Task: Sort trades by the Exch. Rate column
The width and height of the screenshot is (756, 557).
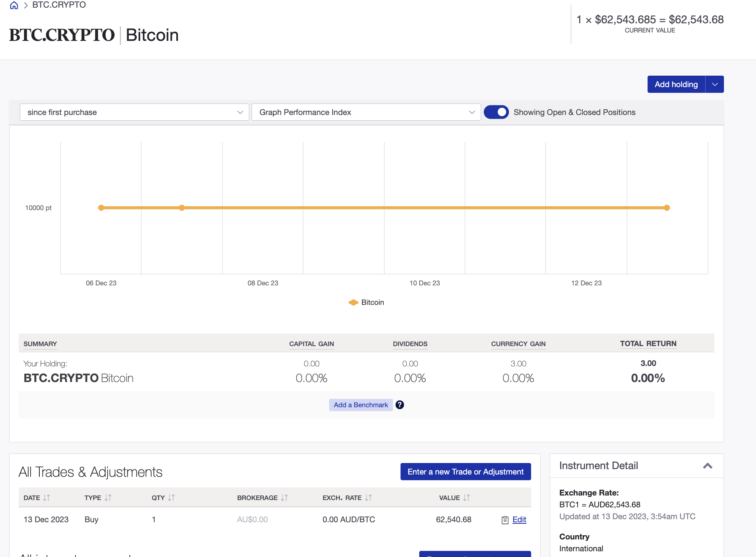Action: click(368, 497)
